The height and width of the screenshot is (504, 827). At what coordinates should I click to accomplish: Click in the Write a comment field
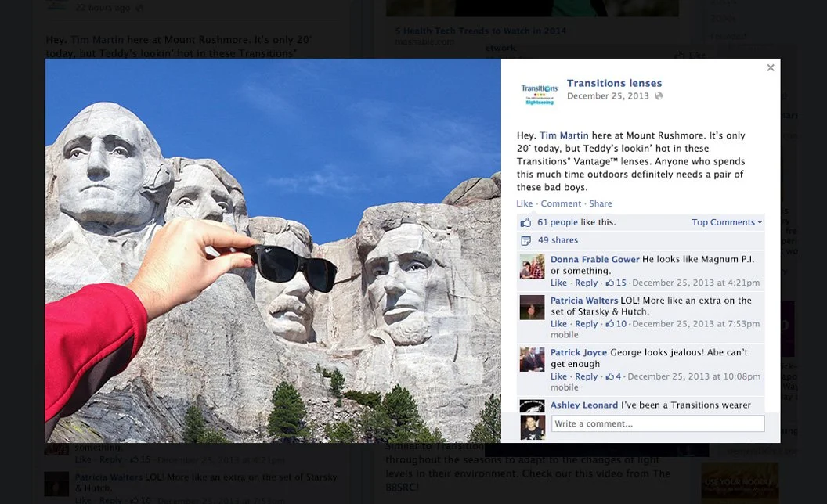(x=658, y=424)
